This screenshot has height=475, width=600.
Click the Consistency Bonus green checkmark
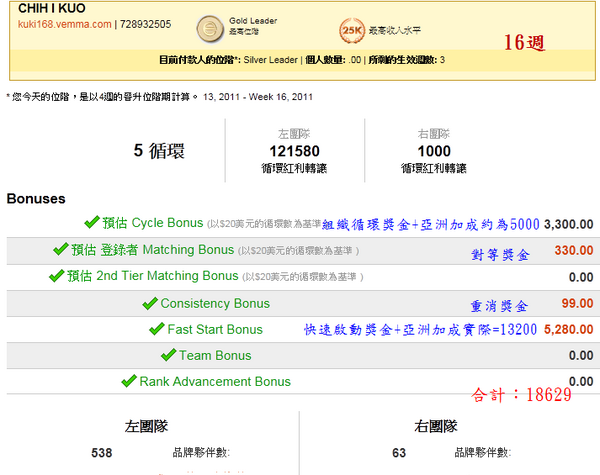tap(150, 303)
